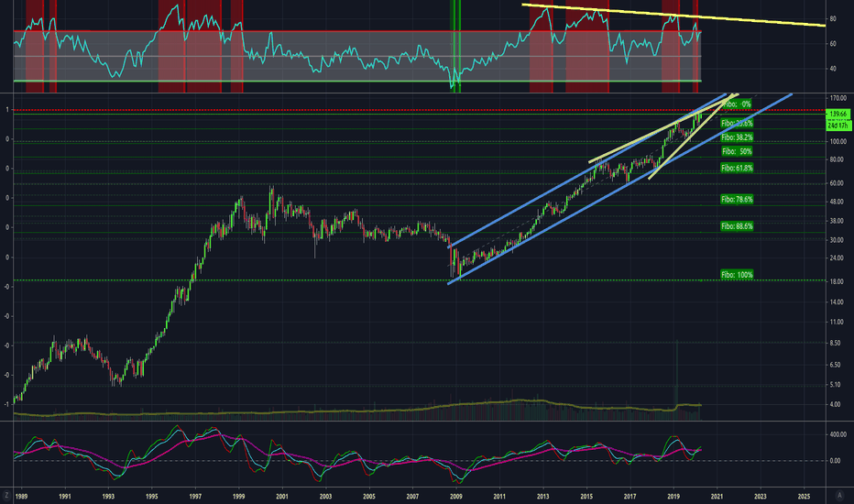The height and width of the screenshot is (504, 854).
Task: Click the 2019 label on time axis
Action: coord(673,497)
